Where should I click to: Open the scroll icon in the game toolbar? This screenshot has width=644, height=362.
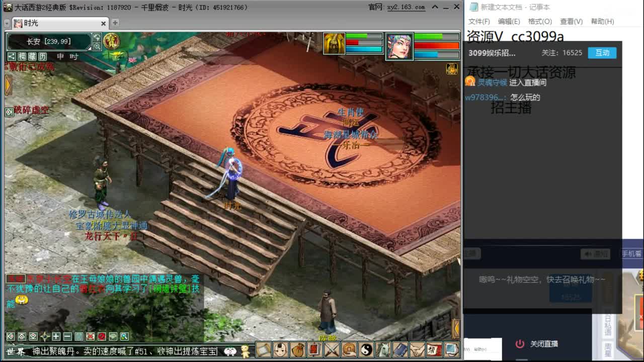(x=264, y=349)
